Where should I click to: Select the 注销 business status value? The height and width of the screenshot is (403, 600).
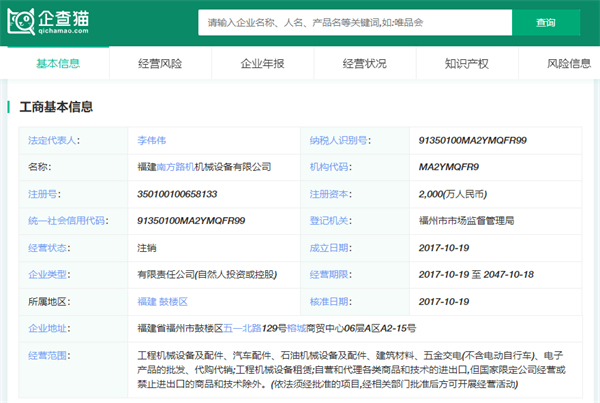click(147, 248)
